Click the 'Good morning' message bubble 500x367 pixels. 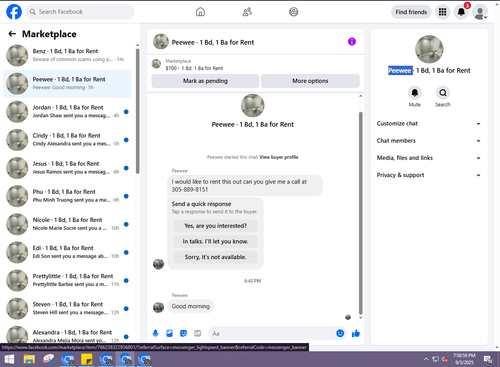191,306
